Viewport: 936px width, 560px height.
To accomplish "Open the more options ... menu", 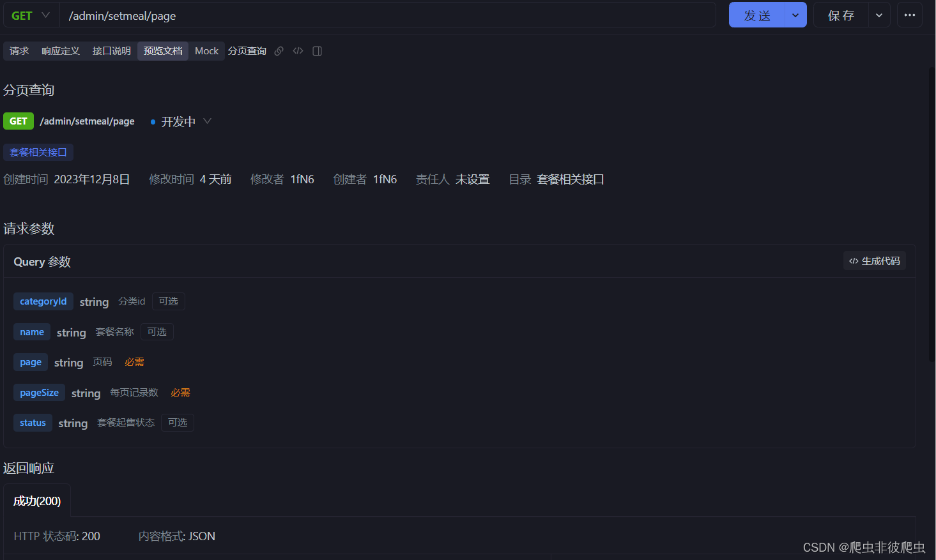I will pos(909,15).
